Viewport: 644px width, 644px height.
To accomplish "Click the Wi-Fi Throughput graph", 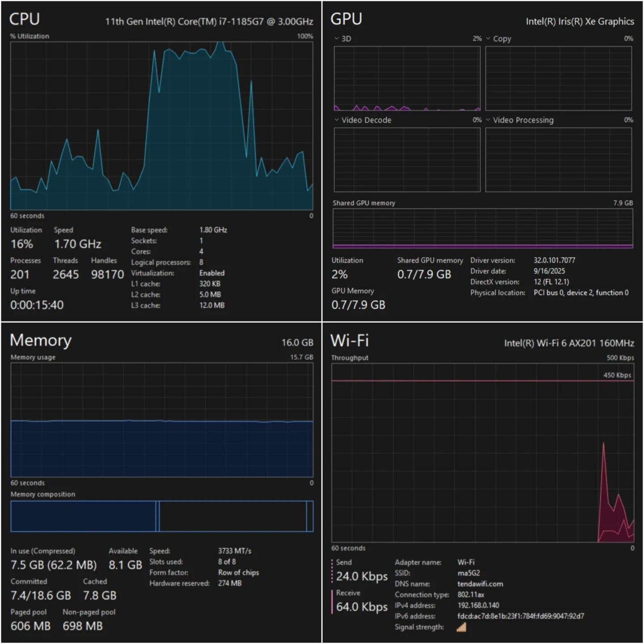I will point(482,453).
